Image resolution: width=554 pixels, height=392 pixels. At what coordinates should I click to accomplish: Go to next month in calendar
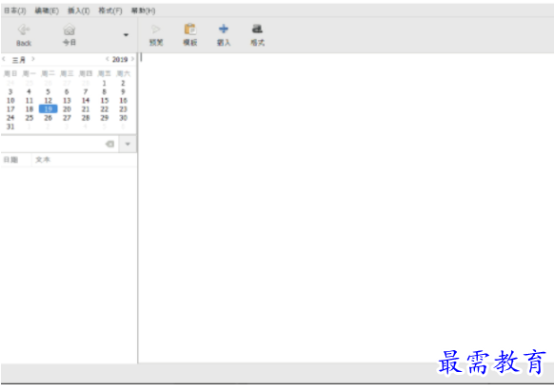tap(33, 59)
